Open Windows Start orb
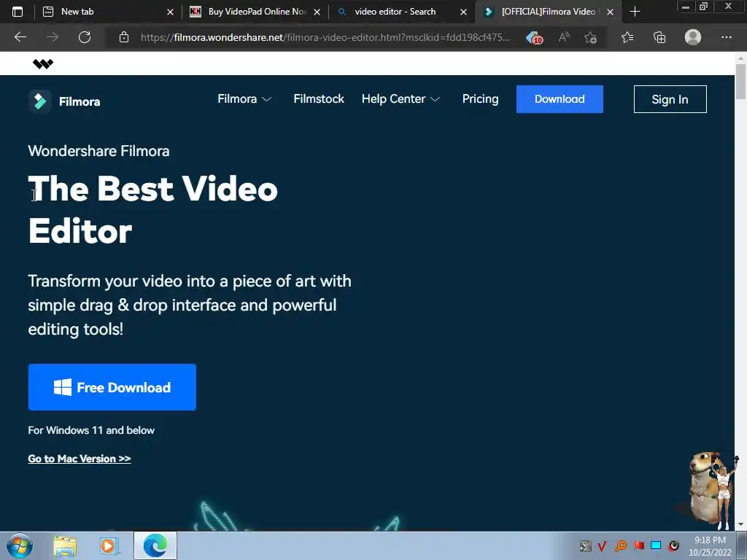This screenshot has height=560, width=747. [20, 545]
